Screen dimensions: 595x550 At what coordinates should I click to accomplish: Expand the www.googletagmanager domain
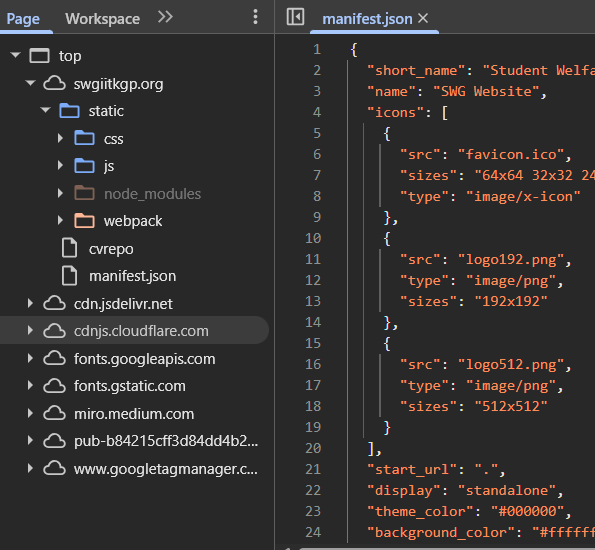(30, 468)
